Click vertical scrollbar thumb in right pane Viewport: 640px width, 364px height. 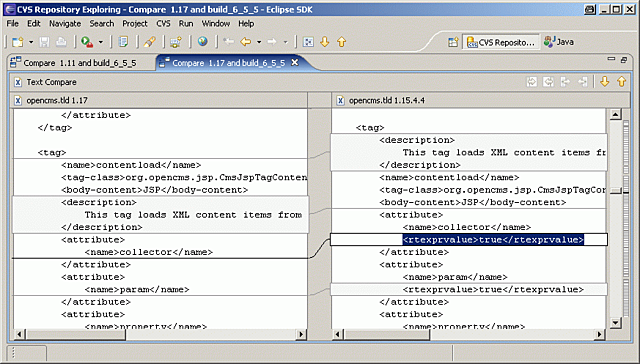615,191
